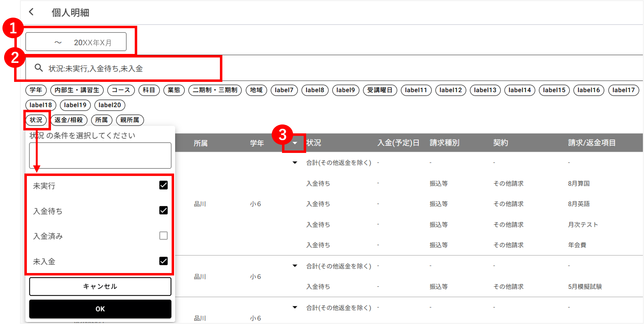Open the 返金/相殺 filter chip
The image size is (644, 324).
coord(69,120)
